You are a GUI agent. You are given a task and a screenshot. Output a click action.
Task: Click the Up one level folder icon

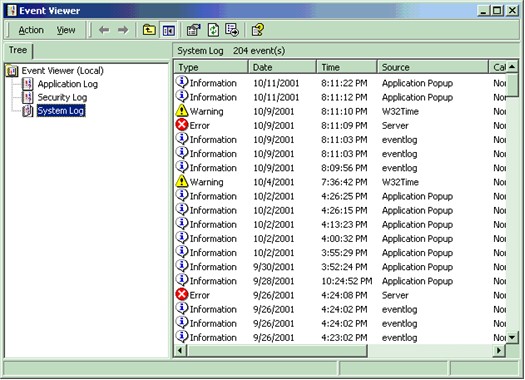(x=149, y=30)
